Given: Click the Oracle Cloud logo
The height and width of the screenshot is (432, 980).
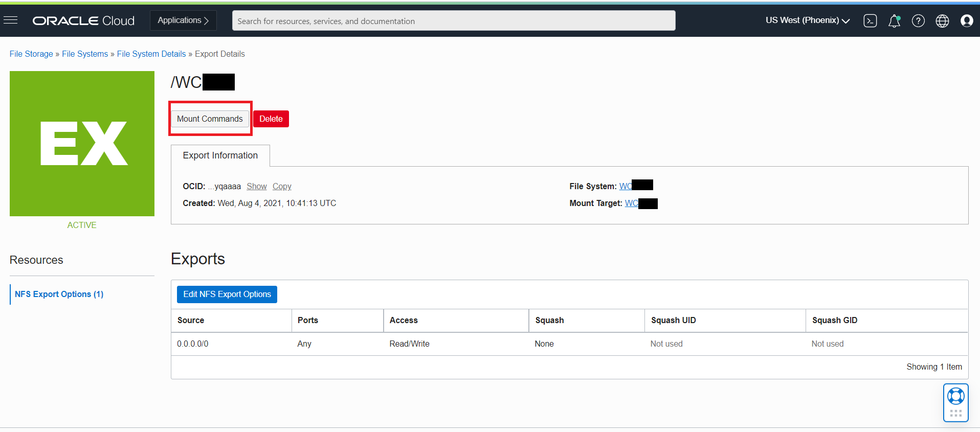Looking at the screenshot, I should point(83,20).
